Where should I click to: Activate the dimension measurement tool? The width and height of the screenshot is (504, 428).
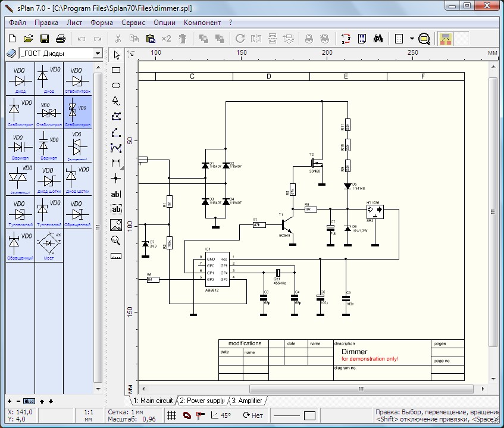pos(116,163)
